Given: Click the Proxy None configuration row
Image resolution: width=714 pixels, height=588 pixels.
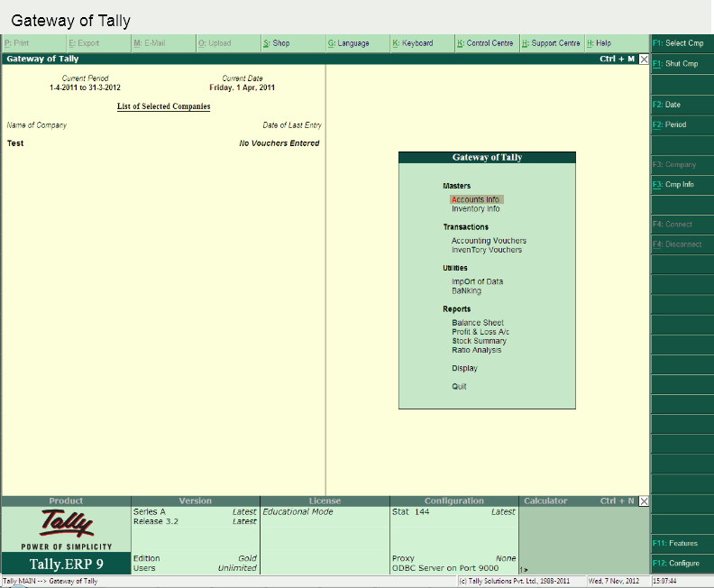Looking at the screenshot, I should [x=454, y=558].
